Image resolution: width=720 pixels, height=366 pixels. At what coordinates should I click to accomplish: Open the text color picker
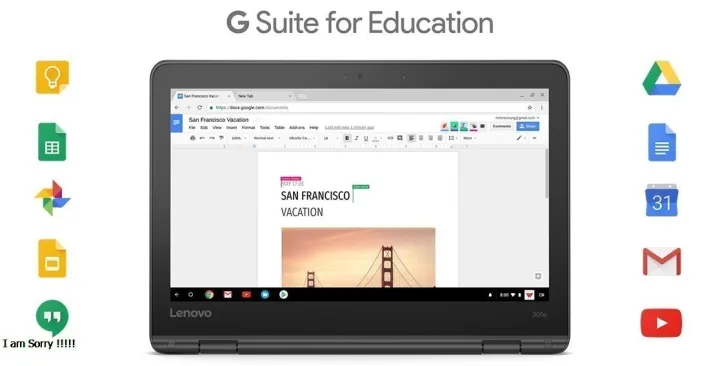tap(376, 138)
